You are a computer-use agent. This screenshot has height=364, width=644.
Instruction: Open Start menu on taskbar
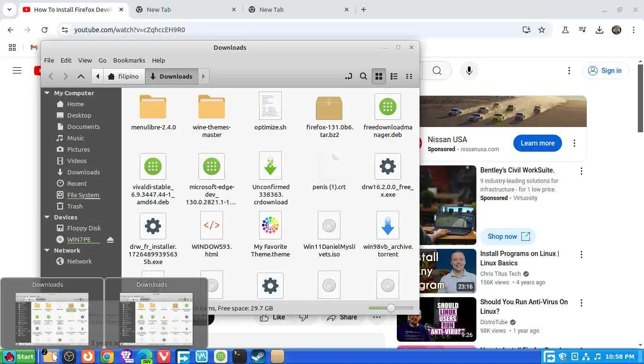[19, 357]
